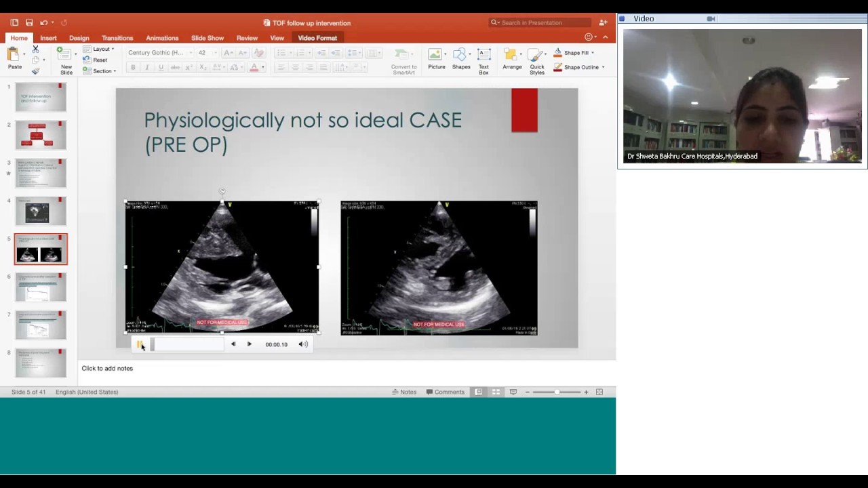Start the slide show from the status bar icon

point(513,392)
